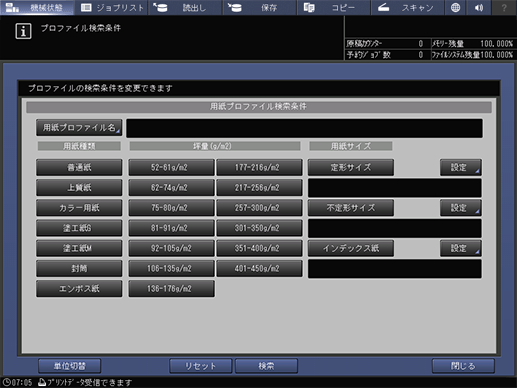Click the paper profile name text field
517x388 pixels.
(x=304, y=128)
